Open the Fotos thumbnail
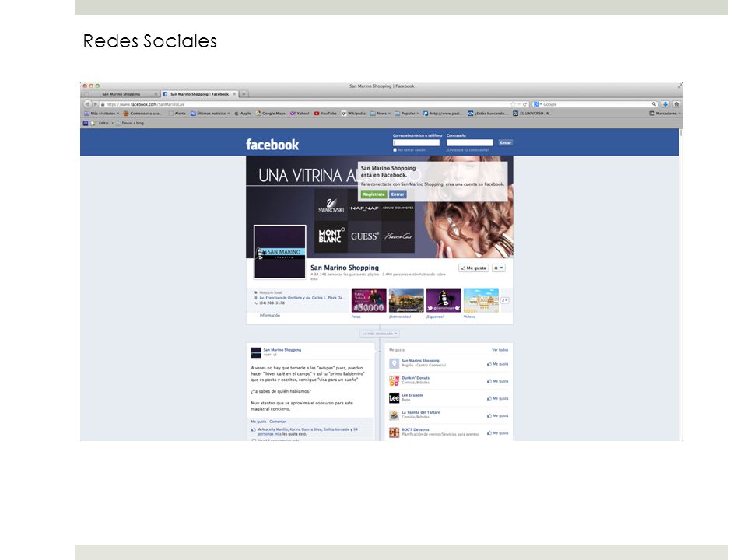The image size is (747, 560). click(x=369, y=300)
